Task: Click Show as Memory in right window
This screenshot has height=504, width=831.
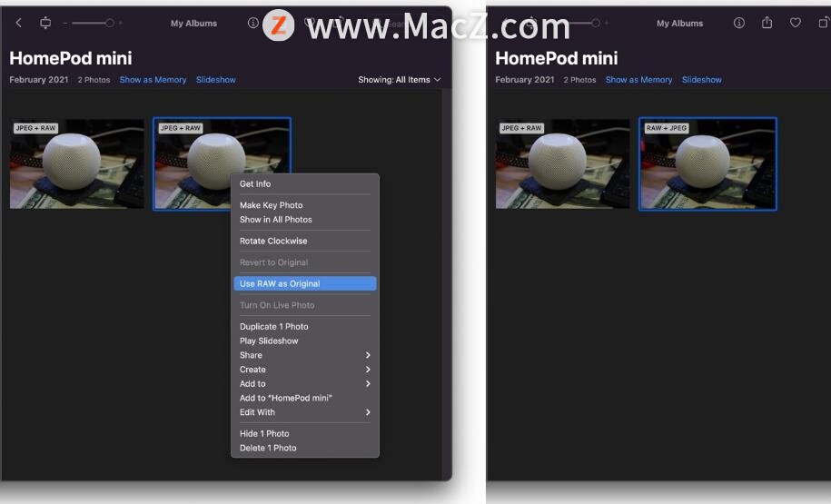Action: pyautogui.click(x=638, y=80)
